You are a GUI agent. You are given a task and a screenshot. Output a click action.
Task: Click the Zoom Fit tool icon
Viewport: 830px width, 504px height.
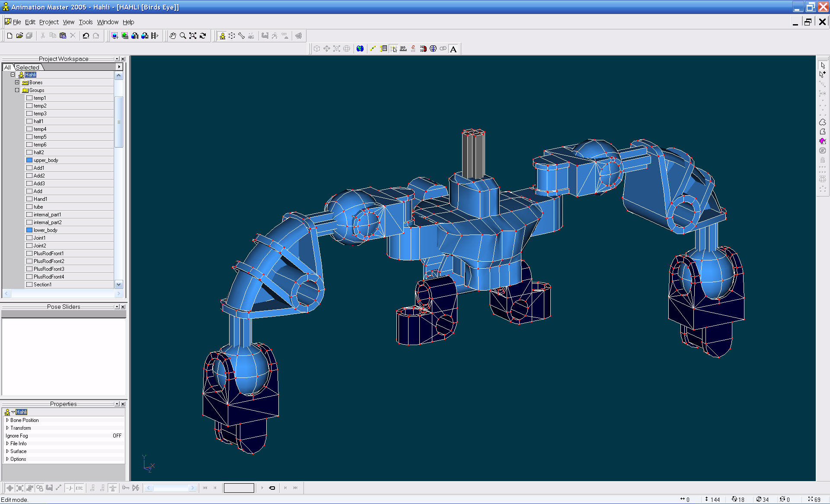pyautogui.click(x=193, y=36)
